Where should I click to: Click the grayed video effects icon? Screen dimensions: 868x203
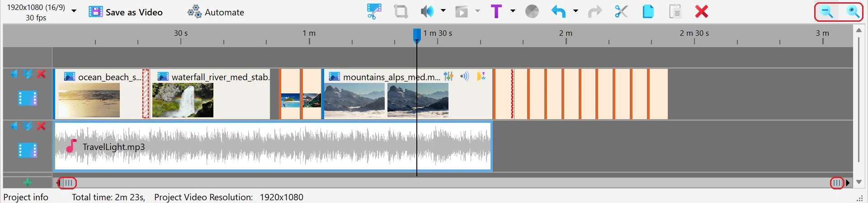(462, 11)
